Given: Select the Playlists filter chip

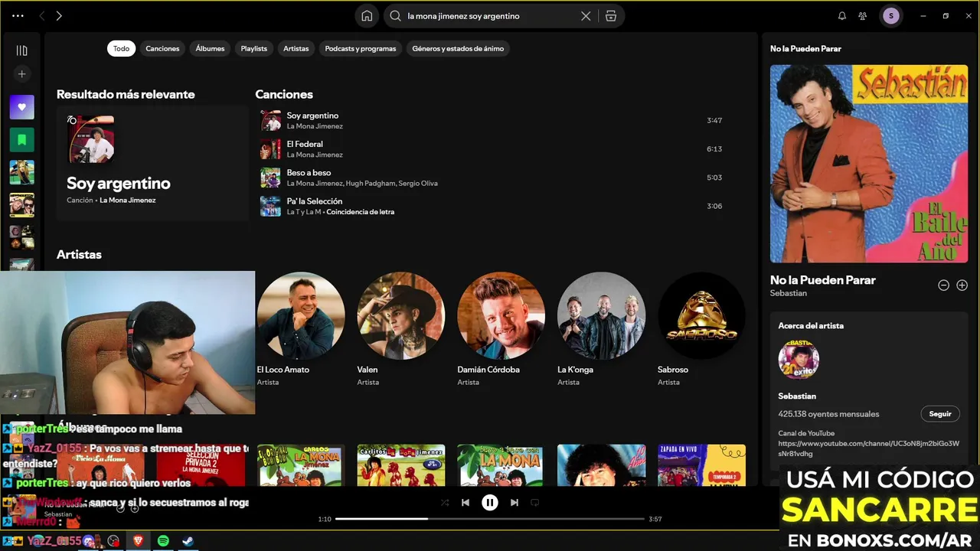Looking at the screenshot, I should [254, 48].
